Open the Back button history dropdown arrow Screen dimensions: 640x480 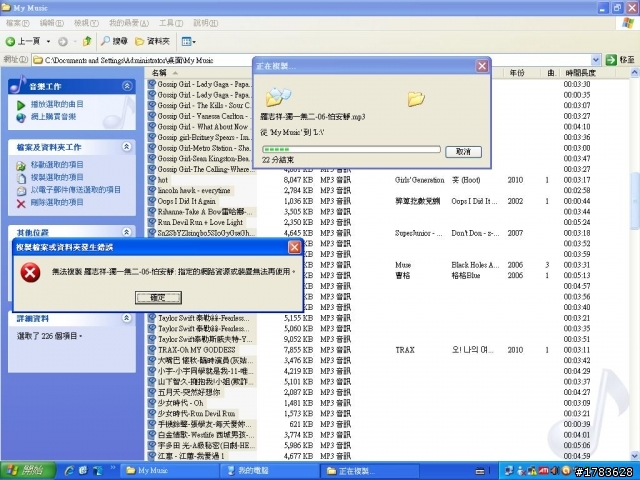click(x=48, y=41)
